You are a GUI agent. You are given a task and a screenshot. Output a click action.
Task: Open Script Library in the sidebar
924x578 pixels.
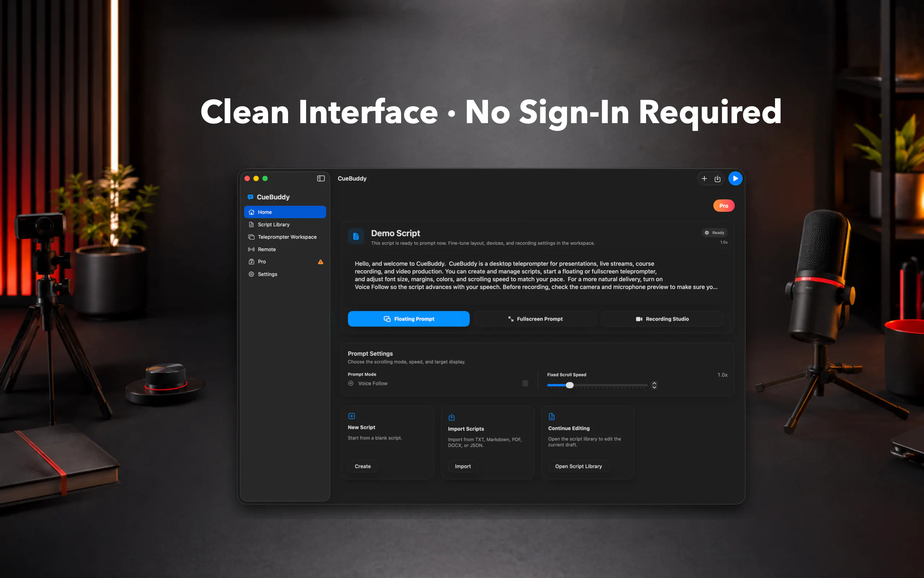tap(285, 224)
